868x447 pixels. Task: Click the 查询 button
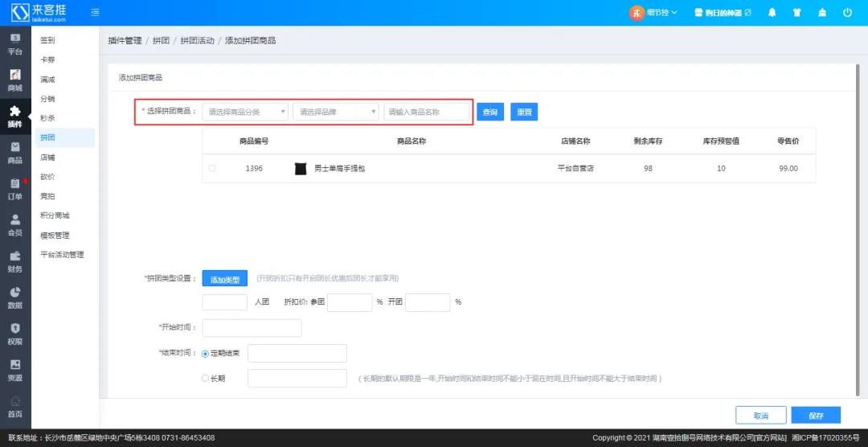point(490,112)
